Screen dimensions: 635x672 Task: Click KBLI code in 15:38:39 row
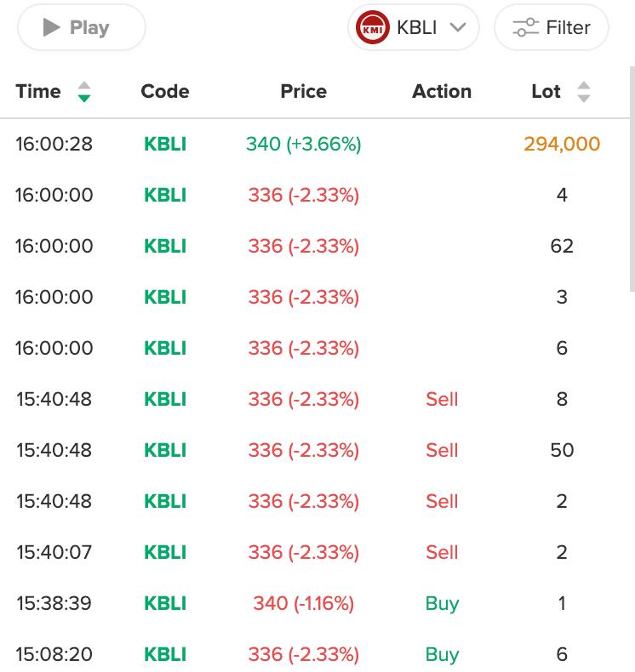point(165,603)
